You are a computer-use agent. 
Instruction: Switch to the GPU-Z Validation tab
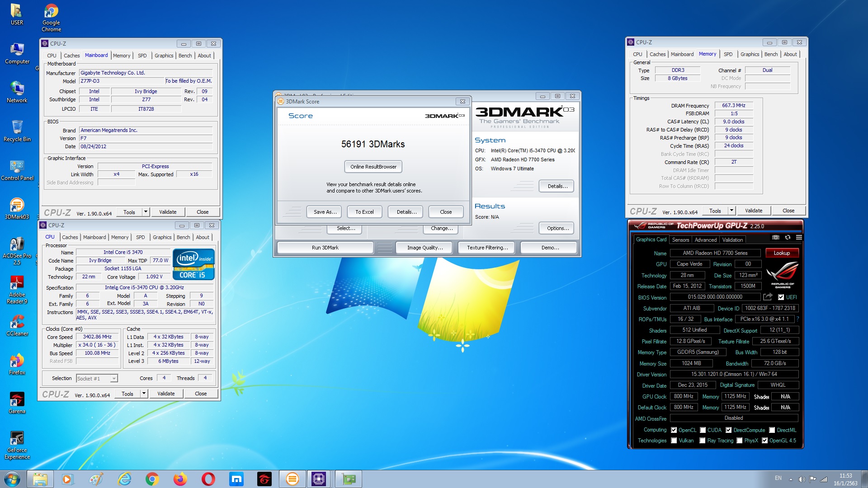732,240
